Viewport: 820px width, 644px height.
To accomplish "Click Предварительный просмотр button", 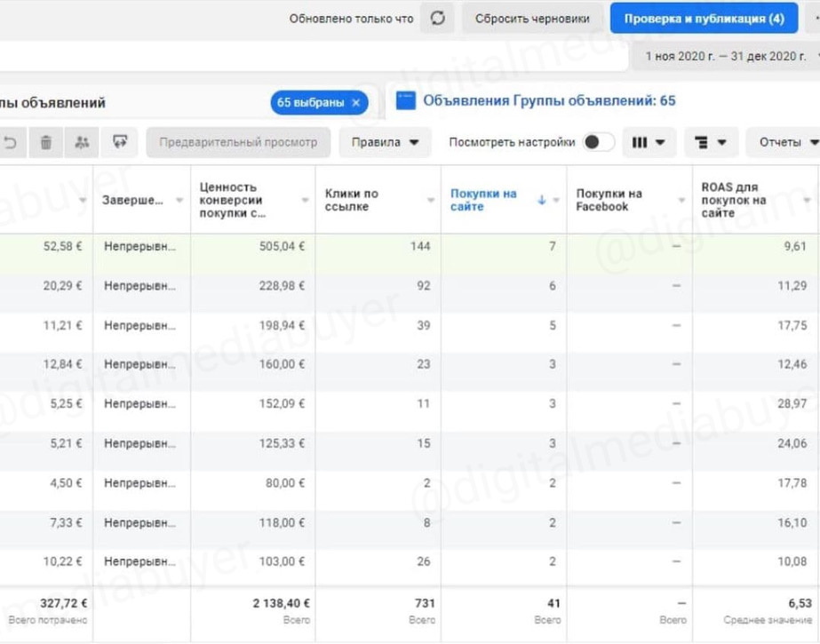I will [x=238, y=142].
